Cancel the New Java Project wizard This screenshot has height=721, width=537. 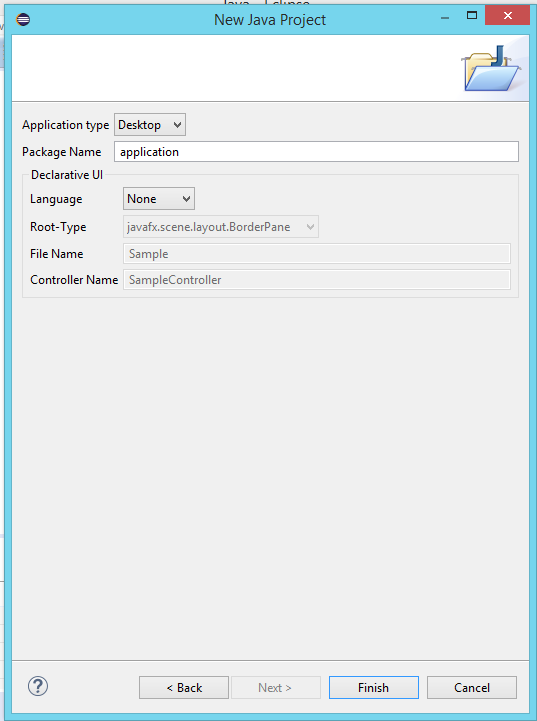coord(472,687)
